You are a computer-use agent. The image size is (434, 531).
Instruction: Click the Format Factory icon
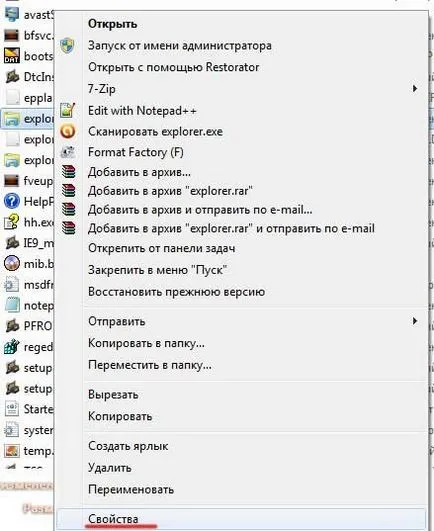pyautogui.click(x=68, y=152)
